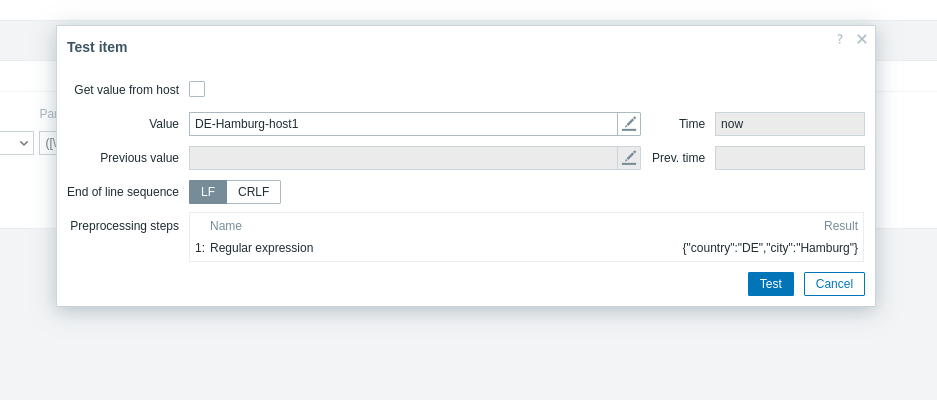Close the Test item dialog
This screenshot has height=400, width=937.
coord(862,39)
